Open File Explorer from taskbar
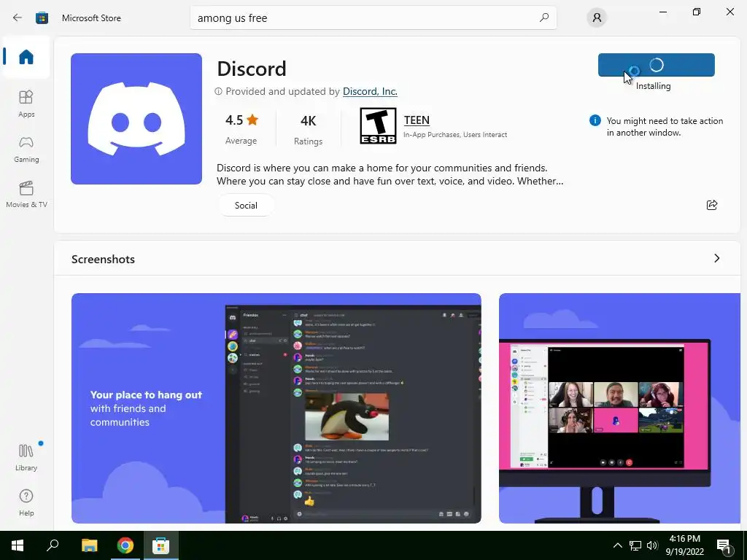This screenshot has height=560, width=747. [x=89, y=545]
